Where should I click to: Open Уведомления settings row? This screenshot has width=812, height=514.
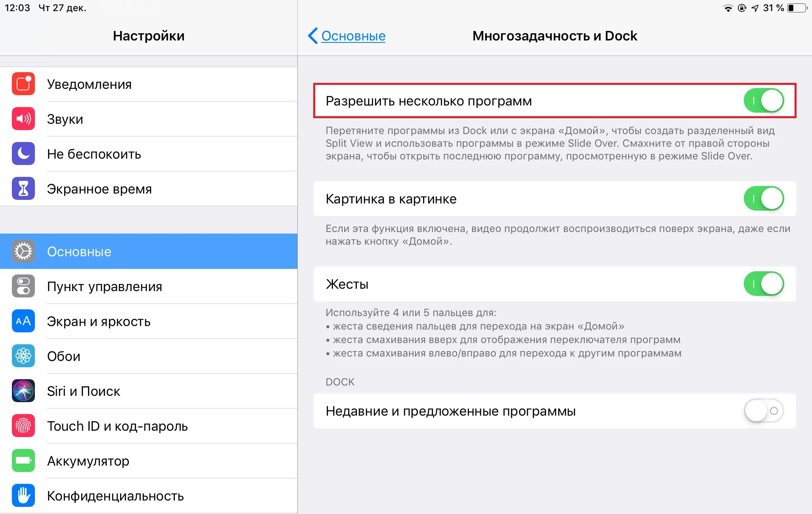pyautogui.click(x=149, y=84)
